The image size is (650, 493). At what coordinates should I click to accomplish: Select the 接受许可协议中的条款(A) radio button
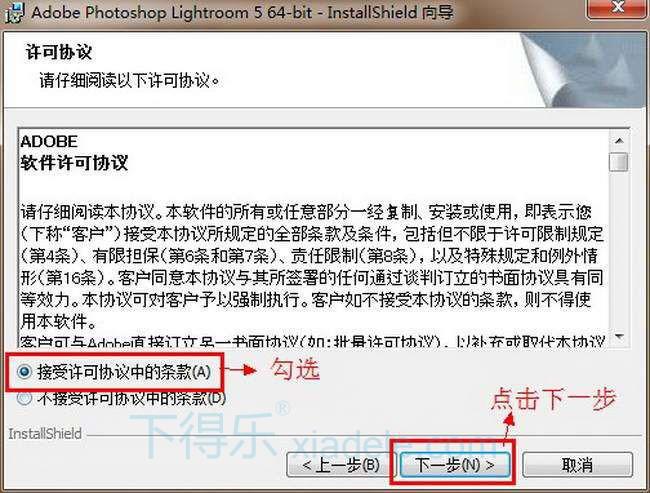pyautogui.click(x=24, y=372)
